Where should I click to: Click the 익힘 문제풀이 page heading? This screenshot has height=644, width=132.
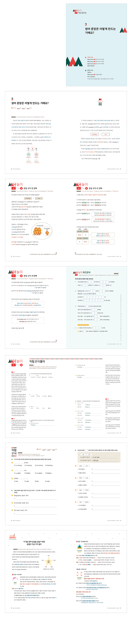[37, 361]
